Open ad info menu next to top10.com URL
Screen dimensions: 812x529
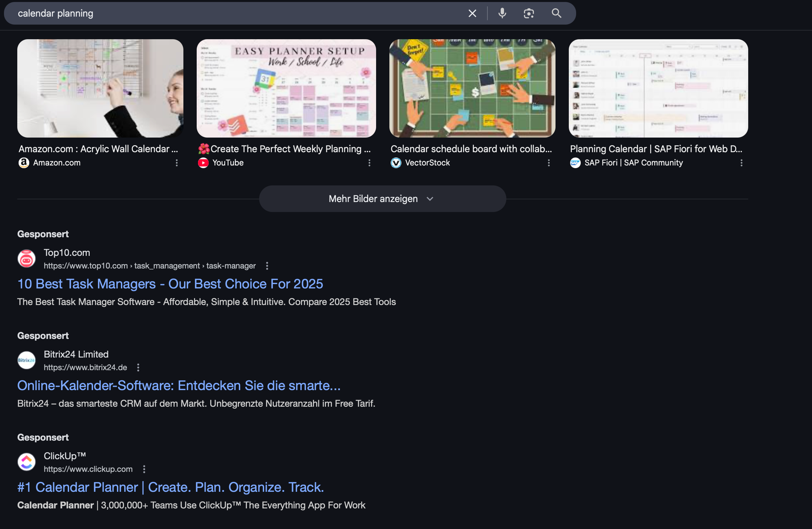coord(267,266)
